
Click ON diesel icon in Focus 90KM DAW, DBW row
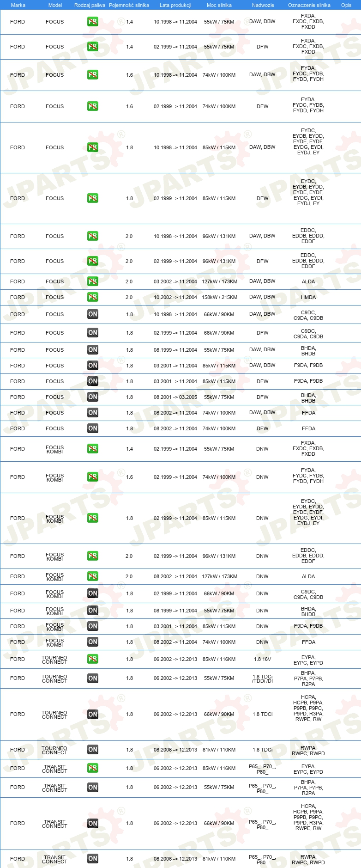93,314
